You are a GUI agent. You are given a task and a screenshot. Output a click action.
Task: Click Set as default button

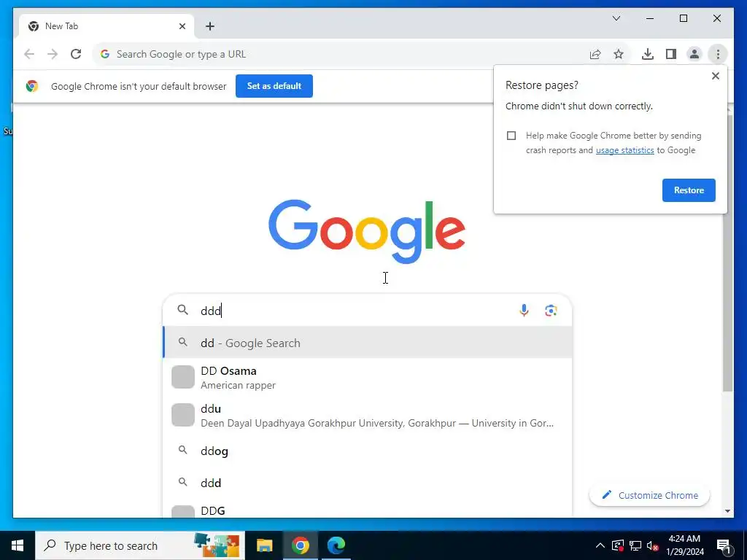click(x=274, y=86)
